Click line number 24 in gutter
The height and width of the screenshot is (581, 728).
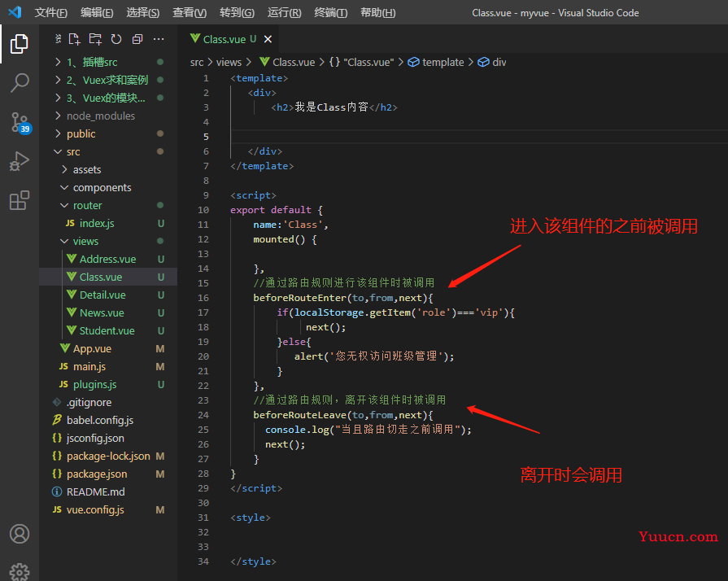203,415
